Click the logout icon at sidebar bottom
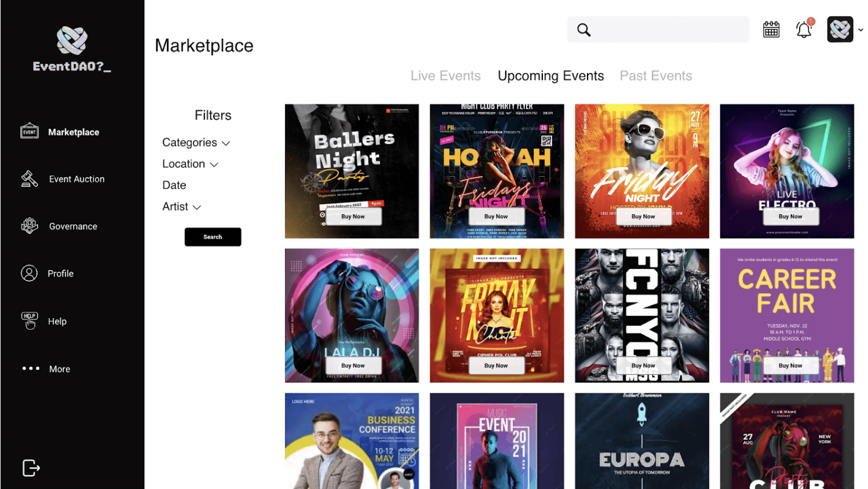This screenshot has height=489, width=868. tap(31, 468)
